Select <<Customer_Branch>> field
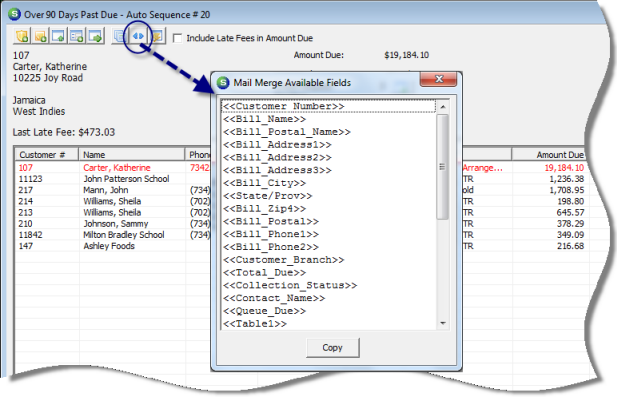 pos(329,260)
